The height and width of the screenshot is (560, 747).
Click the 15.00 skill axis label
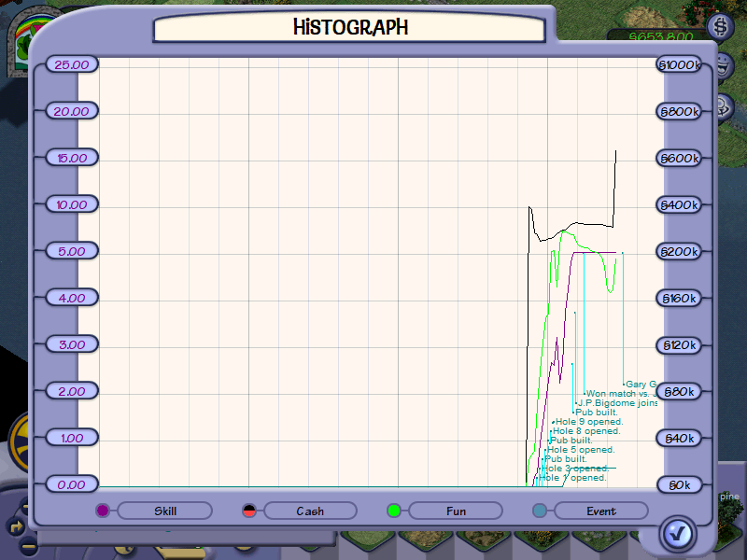click(x=72, y=158)
